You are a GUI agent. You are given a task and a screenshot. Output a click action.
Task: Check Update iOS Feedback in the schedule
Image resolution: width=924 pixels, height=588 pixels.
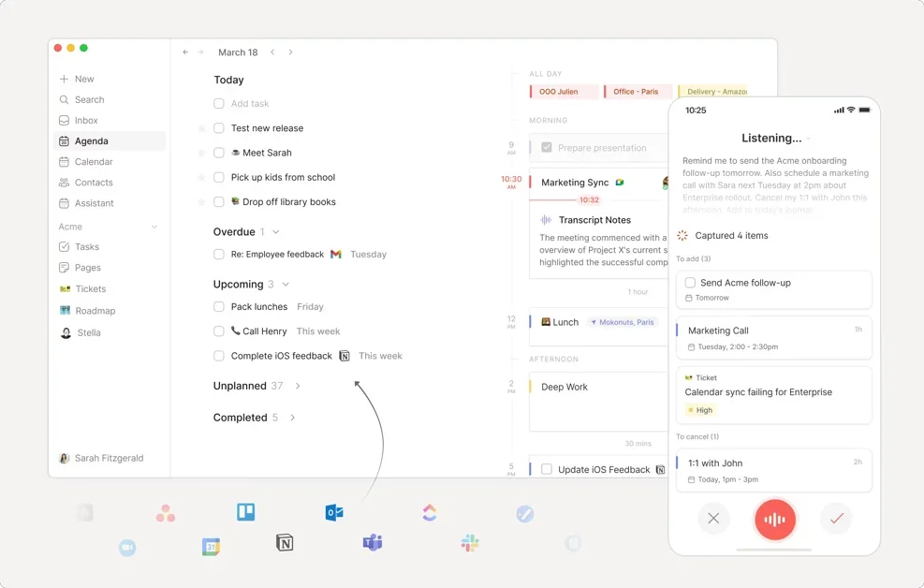pos(547,469)
